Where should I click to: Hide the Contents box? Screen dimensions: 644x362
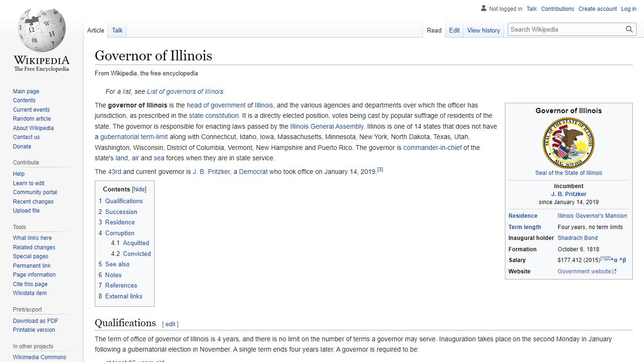tap(139, 189)
